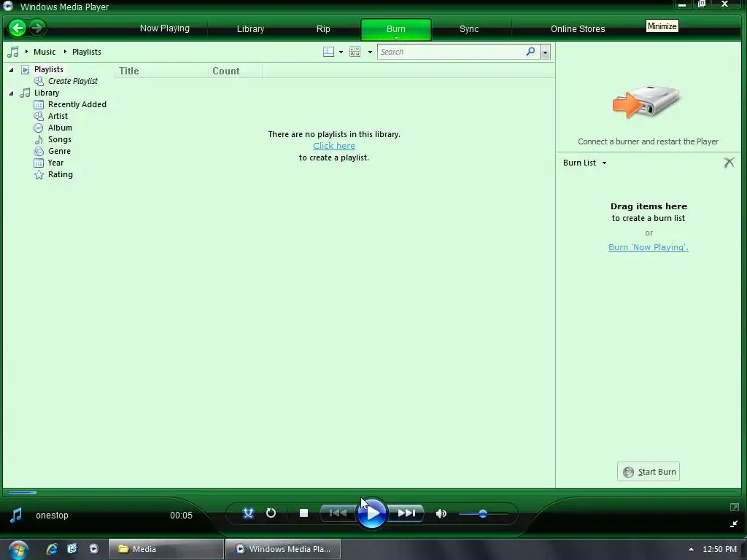Open view options dropdown arrow

tap(370, 52)
